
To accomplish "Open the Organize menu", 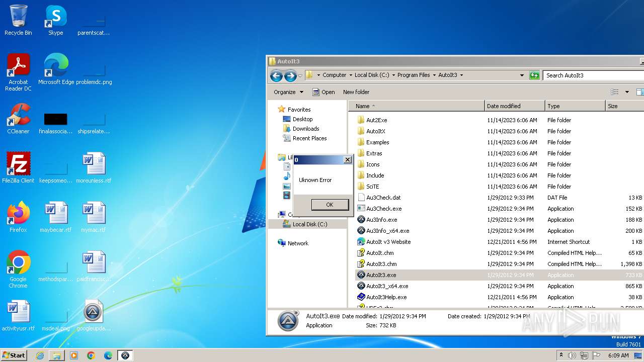I will click(x=288, y=92).
